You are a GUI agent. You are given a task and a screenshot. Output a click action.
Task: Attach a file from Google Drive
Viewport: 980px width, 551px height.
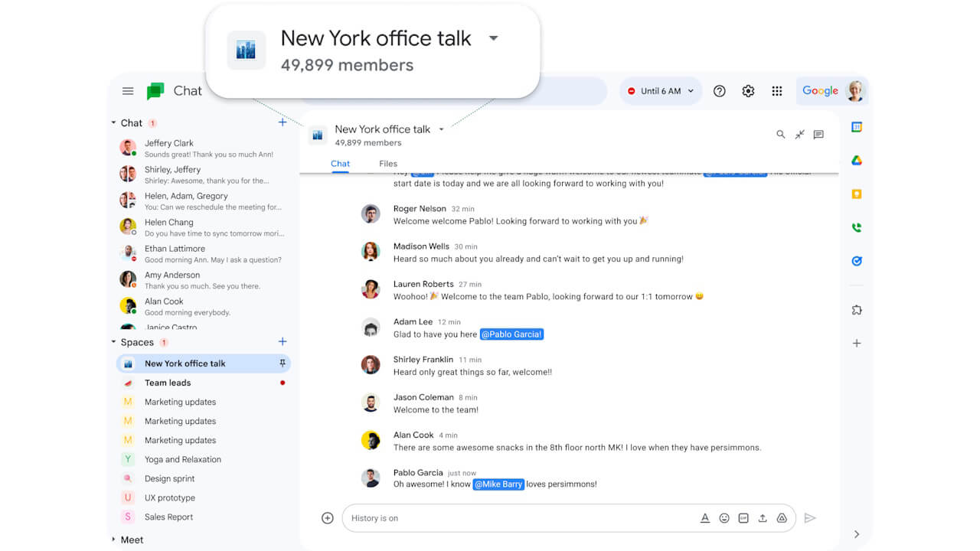[782, 518]
